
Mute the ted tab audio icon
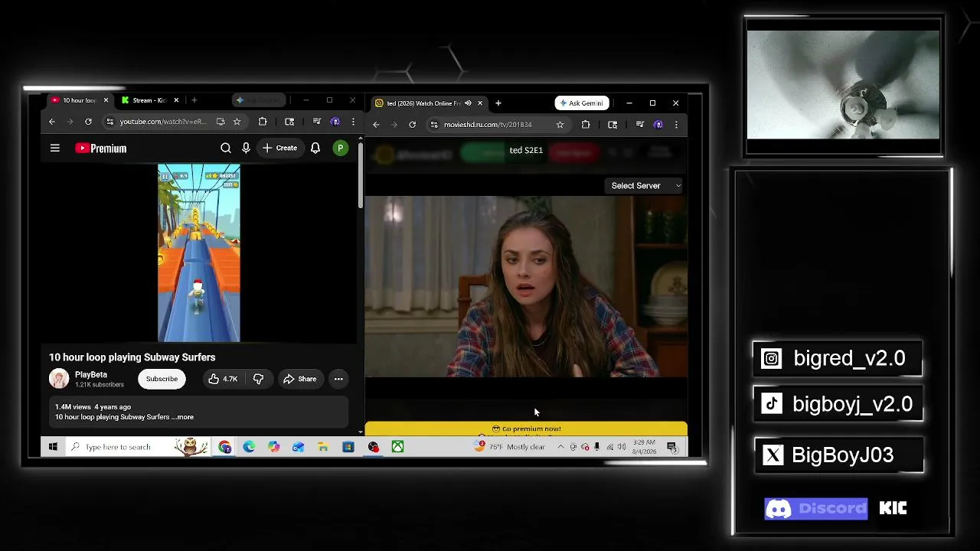468,103
